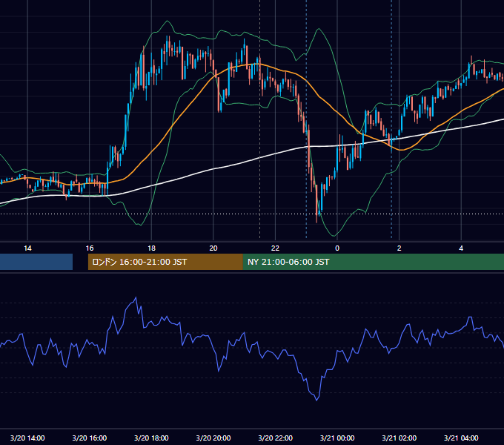Click the 3/21 02:00 label on the indicator axis
Screen dimensions: 504x445
click(x=399, y=438)
